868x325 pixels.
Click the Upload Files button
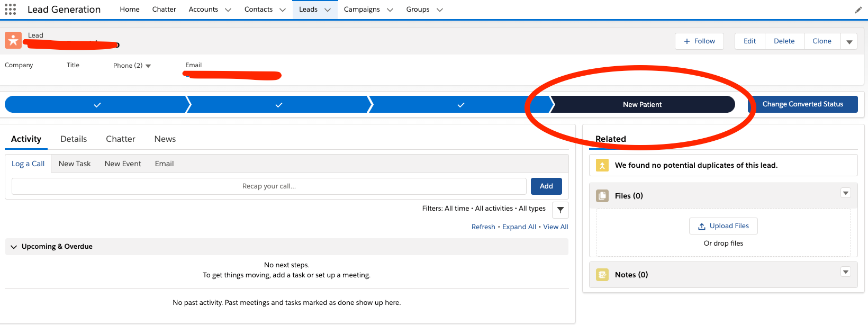[x=723, y=226]
